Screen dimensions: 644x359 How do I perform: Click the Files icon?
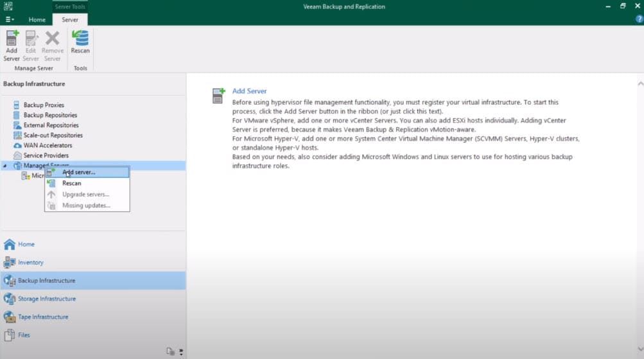coord(10,335)
